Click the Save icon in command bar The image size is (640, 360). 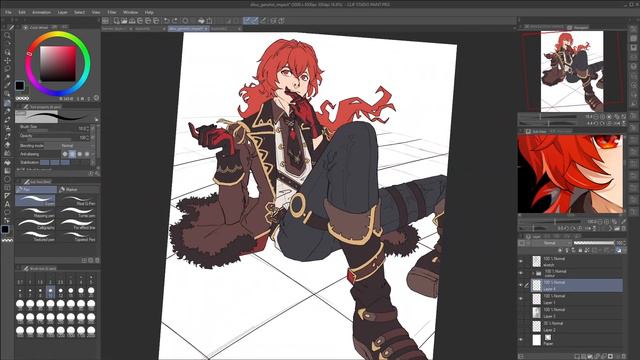tap(132, 20)
